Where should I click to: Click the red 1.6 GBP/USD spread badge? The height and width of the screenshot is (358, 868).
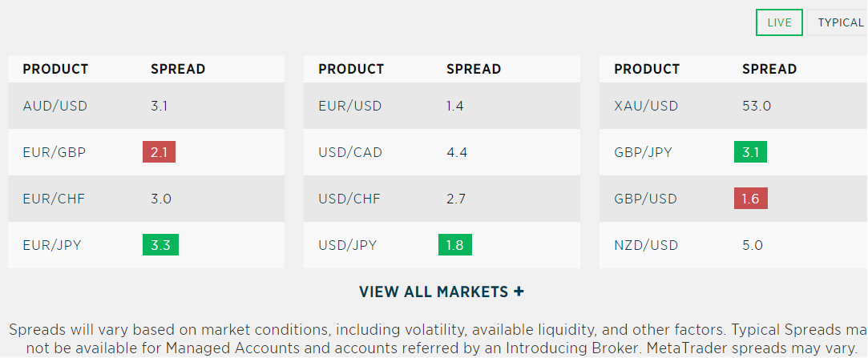(751, 199)
